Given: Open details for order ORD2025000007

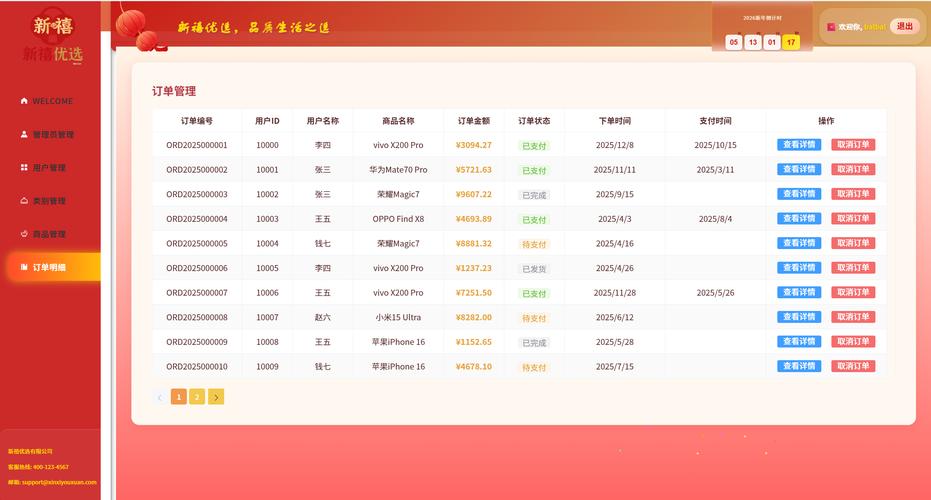Looking at the screenshot, I should point(799,293).
